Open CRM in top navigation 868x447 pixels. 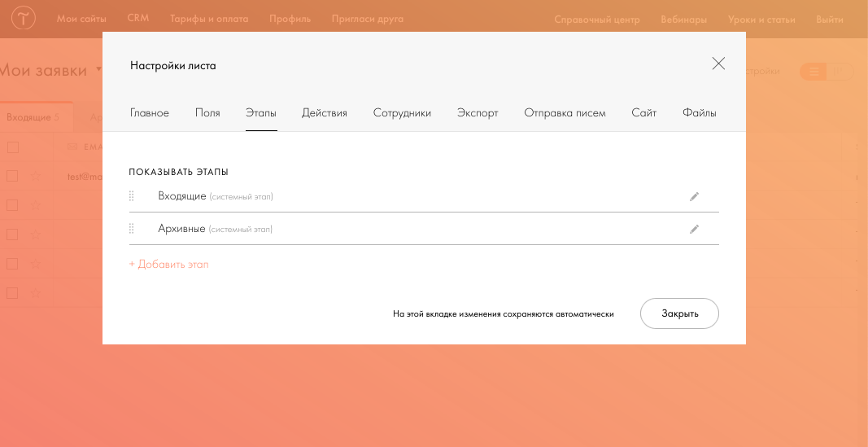coord(137,18)
